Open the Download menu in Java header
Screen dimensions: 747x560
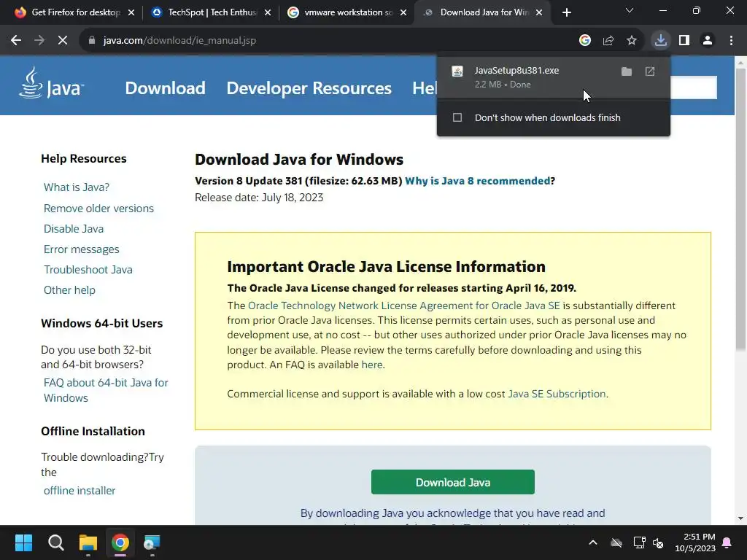(166, 88)
